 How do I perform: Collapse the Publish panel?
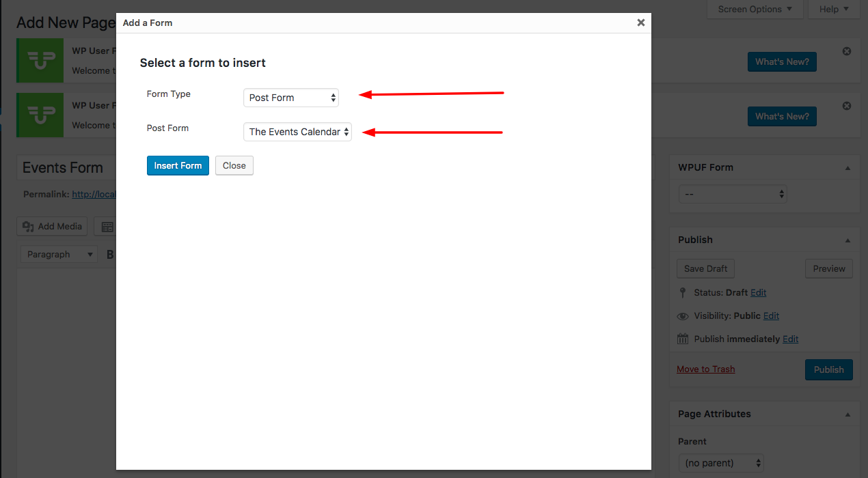(x=847, y=240)
